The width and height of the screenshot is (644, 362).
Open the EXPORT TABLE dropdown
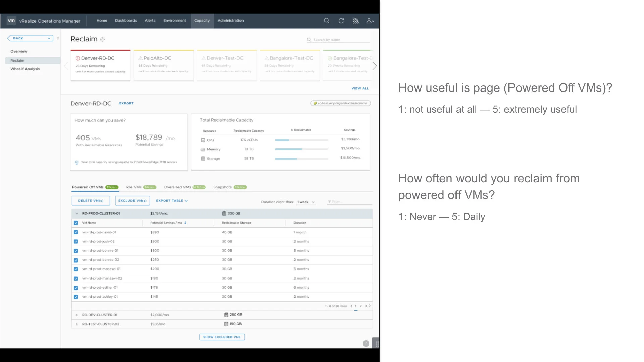(172, 201)
